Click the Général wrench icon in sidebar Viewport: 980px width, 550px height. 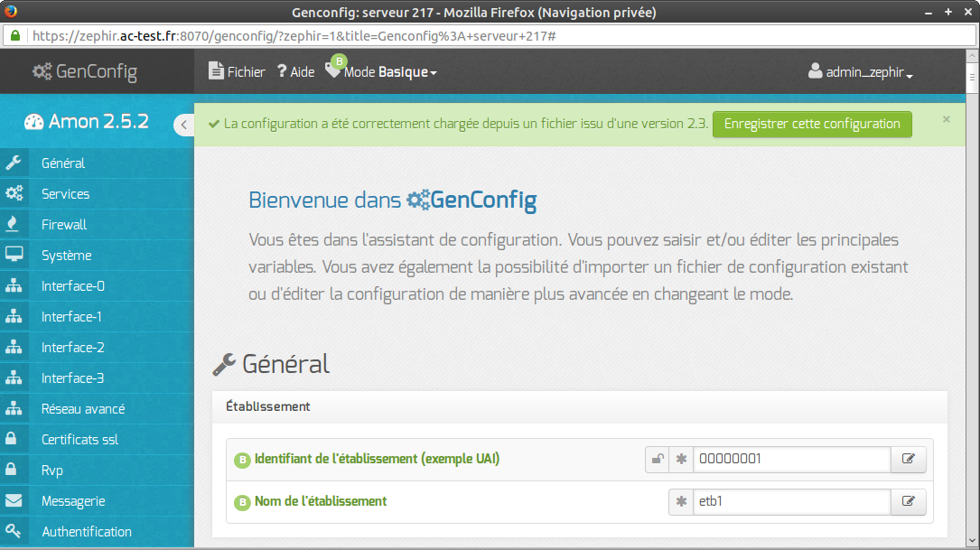pyautogui.click(x=14, y=163)
